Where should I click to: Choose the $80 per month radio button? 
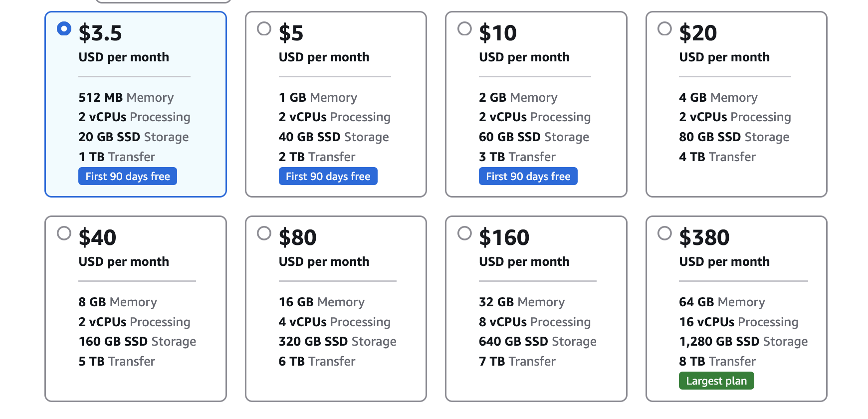click(264, 233)
